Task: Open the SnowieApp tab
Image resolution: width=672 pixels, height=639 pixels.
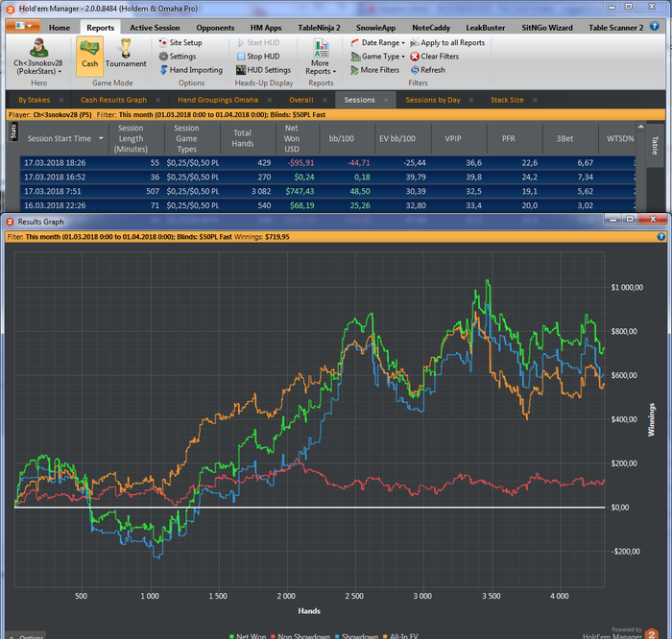Action: [375, 28]
